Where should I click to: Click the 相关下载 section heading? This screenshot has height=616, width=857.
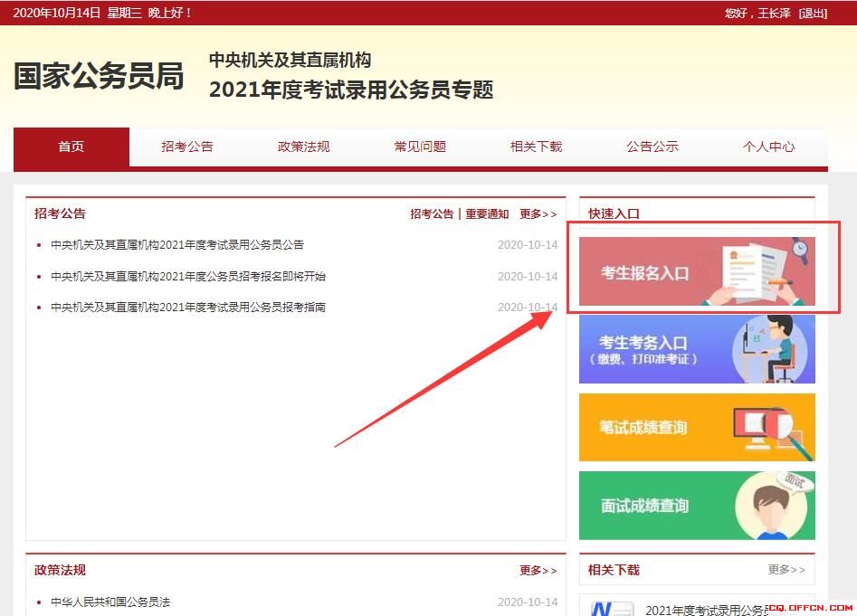coord(614,570)
